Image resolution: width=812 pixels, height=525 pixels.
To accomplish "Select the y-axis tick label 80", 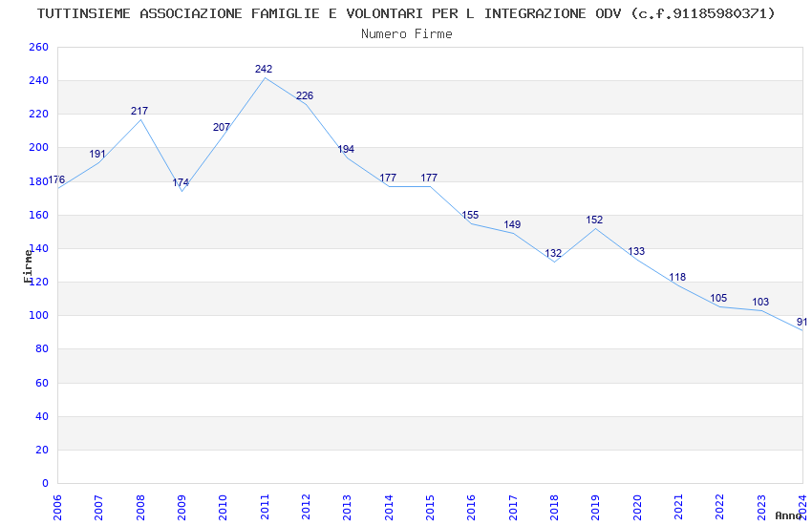I will pyautogui.click(x=42, y=349).
